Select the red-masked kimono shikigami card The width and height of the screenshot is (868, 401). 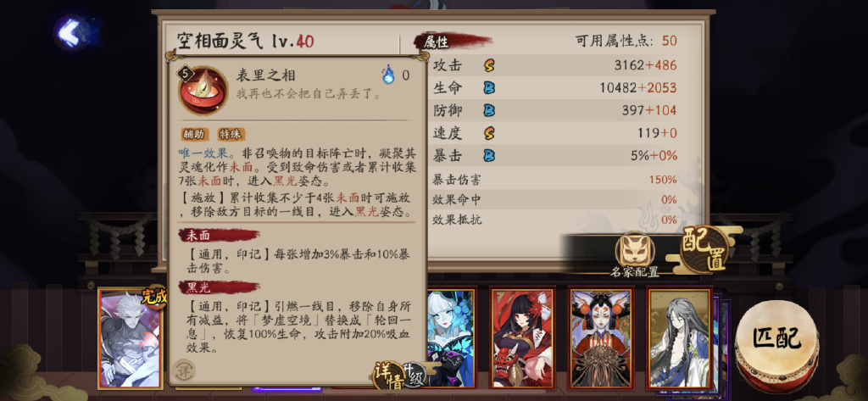click(x=522, y=337)
